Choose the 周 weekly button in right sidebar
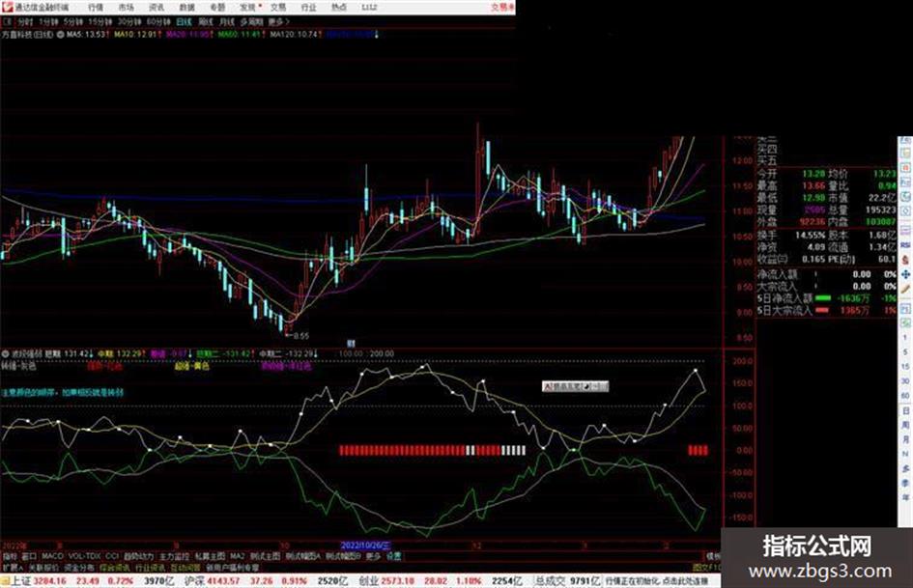The width and height of the screenshot is (913, 588). pyautogui.click(x=905, y=426)
